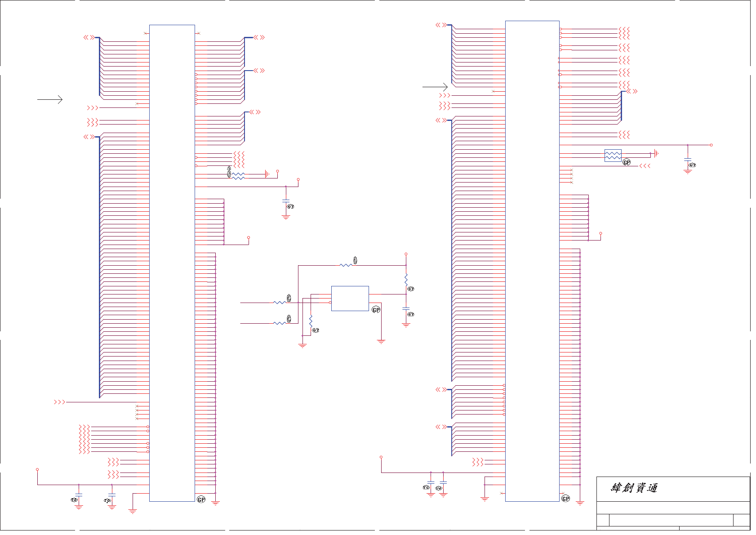Image resolution: width=756 pixels, height=535 pixels.
Task: Click ground symbol below left IC's bottom-left pin
Action: (x=133, y=511)
